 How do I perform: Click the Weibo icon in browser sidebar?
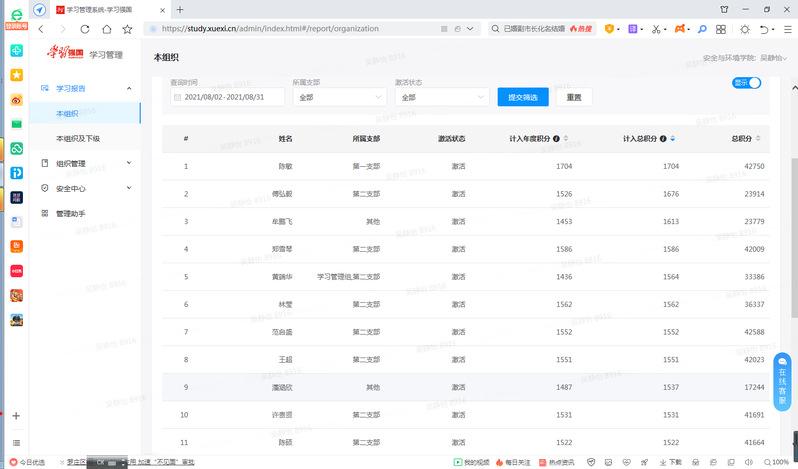16,99
